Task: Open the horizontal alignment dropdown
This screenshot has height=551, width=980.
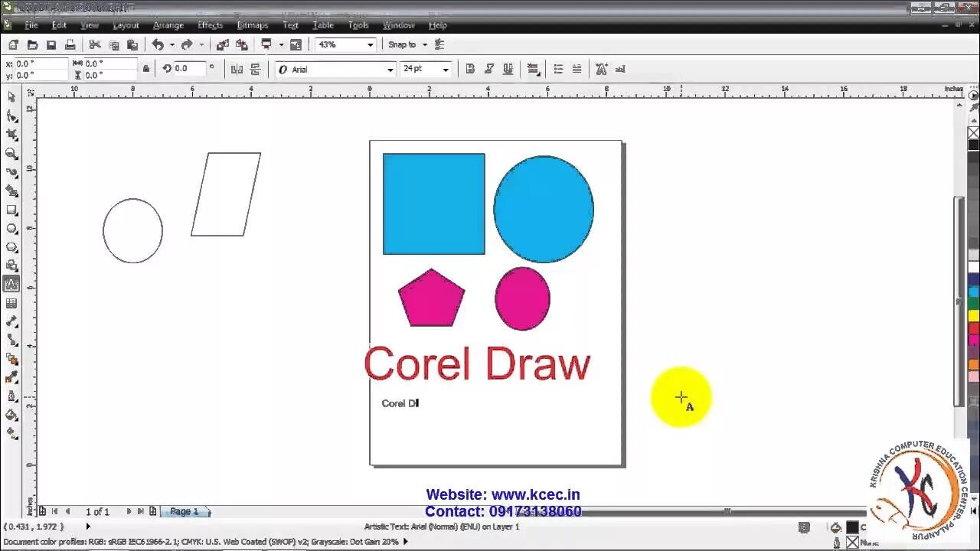Action: point(533,69)
